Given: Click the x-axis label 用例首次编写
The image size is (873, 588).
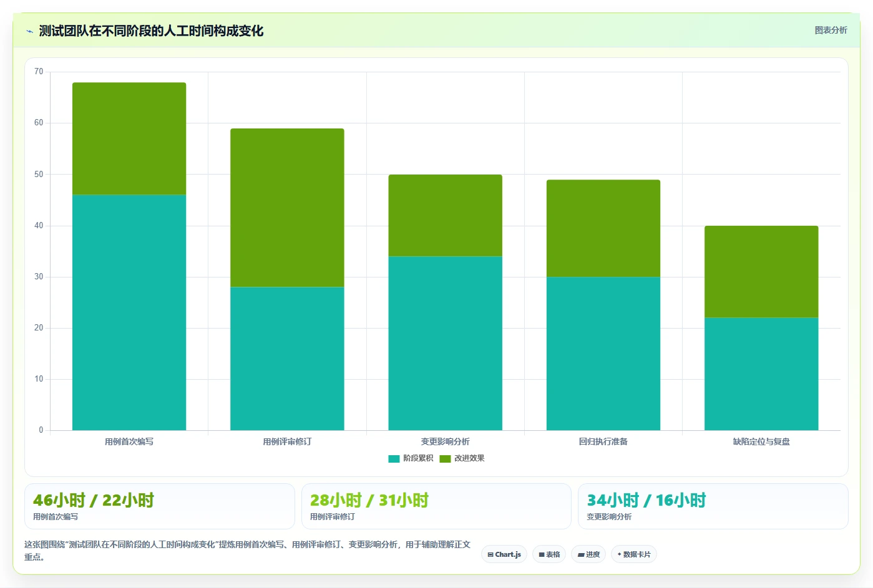Looking at the screenshot, I should tap(129, 441).
